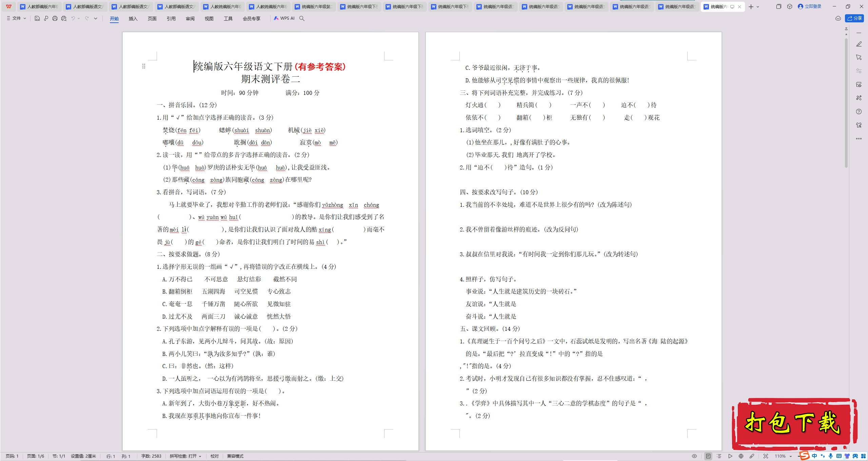Select the 引用 ribbon tab
This screenshot has height=461, width=868.
171,19
